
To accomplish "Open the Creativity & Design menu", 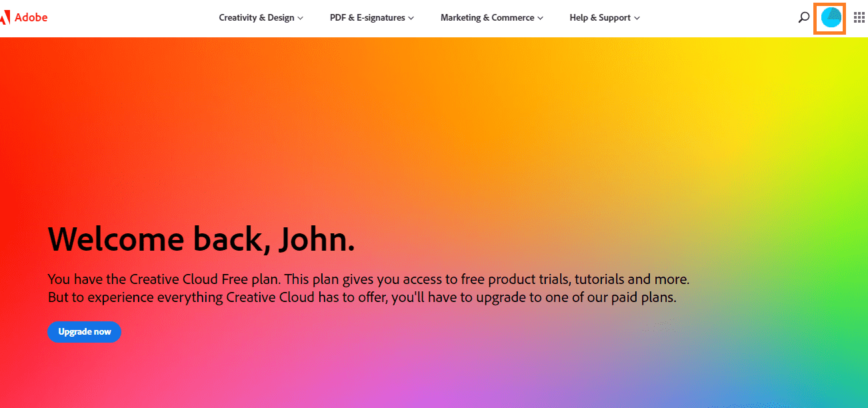I will (x=257, y=17).
